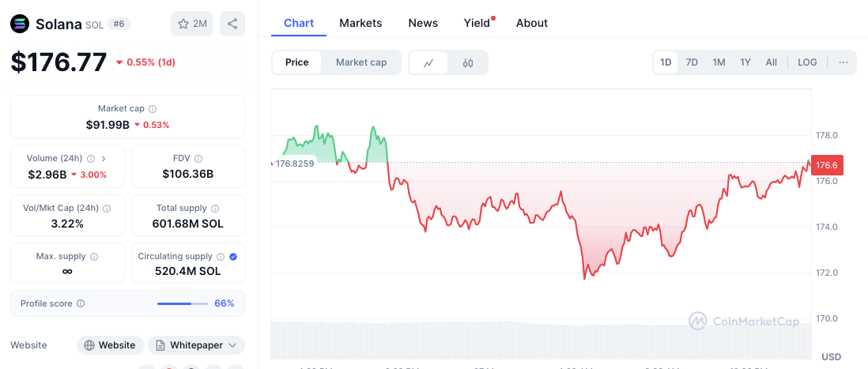Screen dimensions: 868x369
Task: Open the Markets tab
Action: (x=360, y=23)
